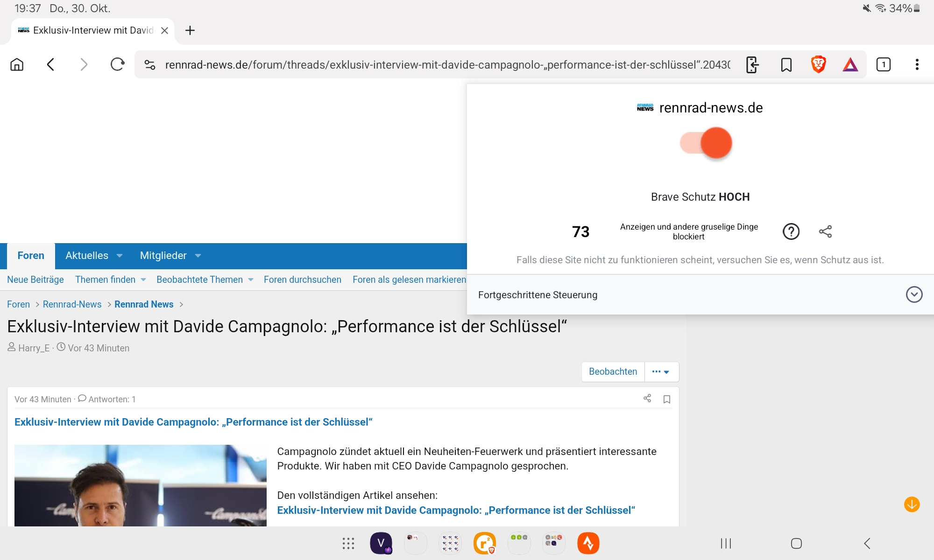This screenshot has height=560, width=934.
Task: Expand Fortgeschrittene Steuerung section
Action: pyautogui.click(x=914, y=294)
